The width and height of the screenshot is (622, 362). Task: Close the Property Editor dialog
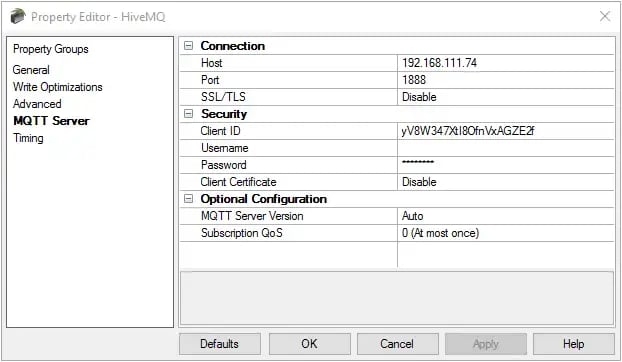pyautogui.click(x=605, y=16)
